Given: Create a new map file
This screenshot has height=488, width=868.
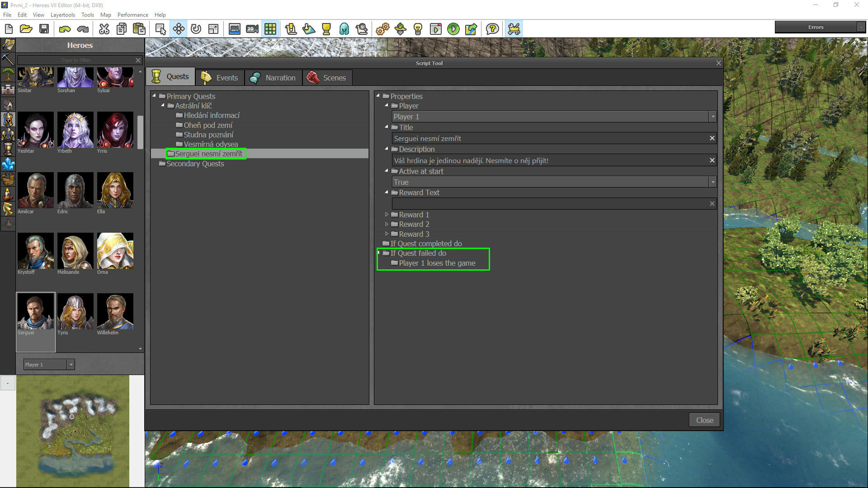Looking at the screenshot, I should click(9, 29).
